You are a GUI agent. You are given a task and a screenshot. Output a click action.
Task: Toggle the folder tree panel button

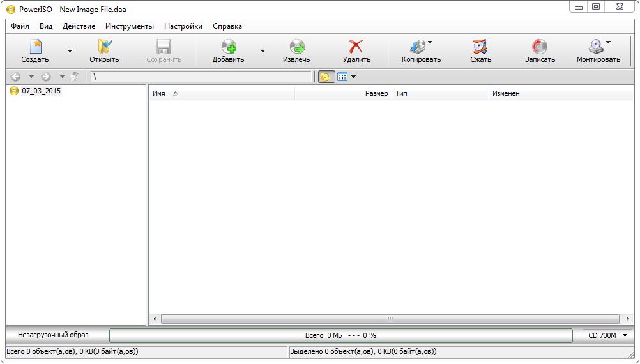(x=326, y=77)
